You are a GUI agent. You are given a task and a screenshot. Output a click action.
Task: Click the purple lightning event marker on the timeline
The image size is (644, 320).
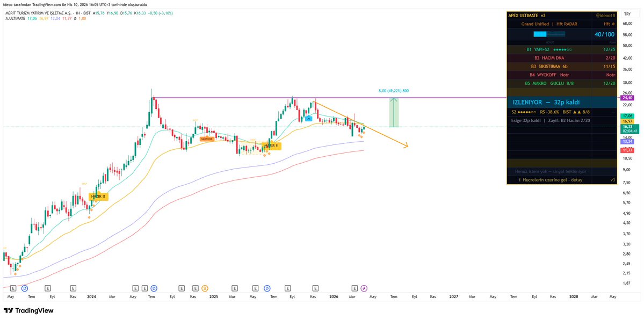tap(364, 288)
